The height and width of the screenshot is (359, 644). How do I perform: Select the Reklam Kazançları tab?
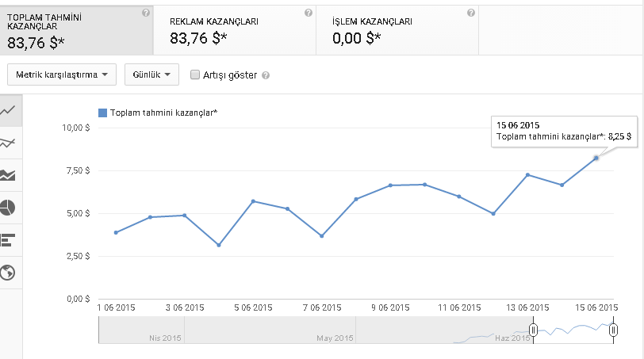[235, 30]
